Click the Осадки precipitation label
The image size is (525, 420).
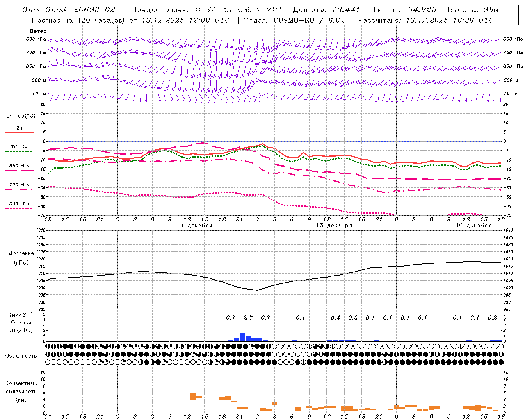[21, 322]
